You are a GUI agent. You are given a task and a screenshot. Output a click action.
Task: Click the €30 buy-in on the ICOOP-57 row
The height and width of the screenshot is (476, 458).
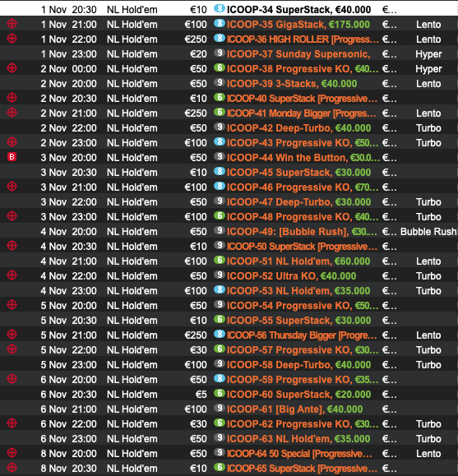(198, 350)
